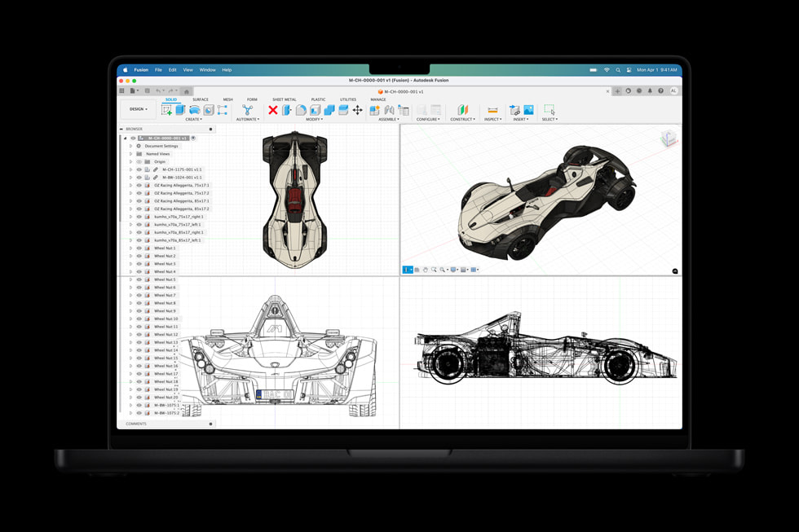799x532 pixels.
Task: Expand the Document Settings tree item
Action: (x=130, y=146)
